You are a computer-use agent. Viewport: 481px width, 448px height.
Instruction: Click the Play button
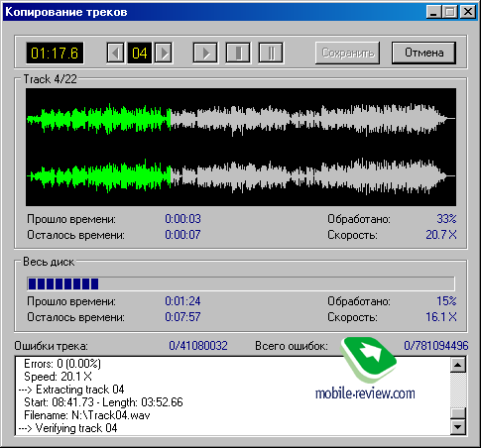pos(205,53)
